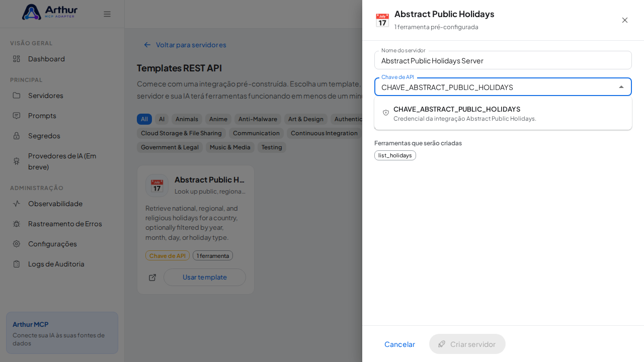Click the Abstract Public H... card title

210,179
